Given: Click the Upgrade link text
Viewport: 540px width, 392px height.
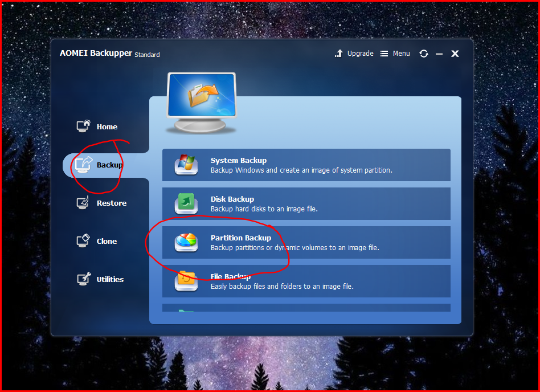Looking at the screenshot, I should tap(360, 54).
